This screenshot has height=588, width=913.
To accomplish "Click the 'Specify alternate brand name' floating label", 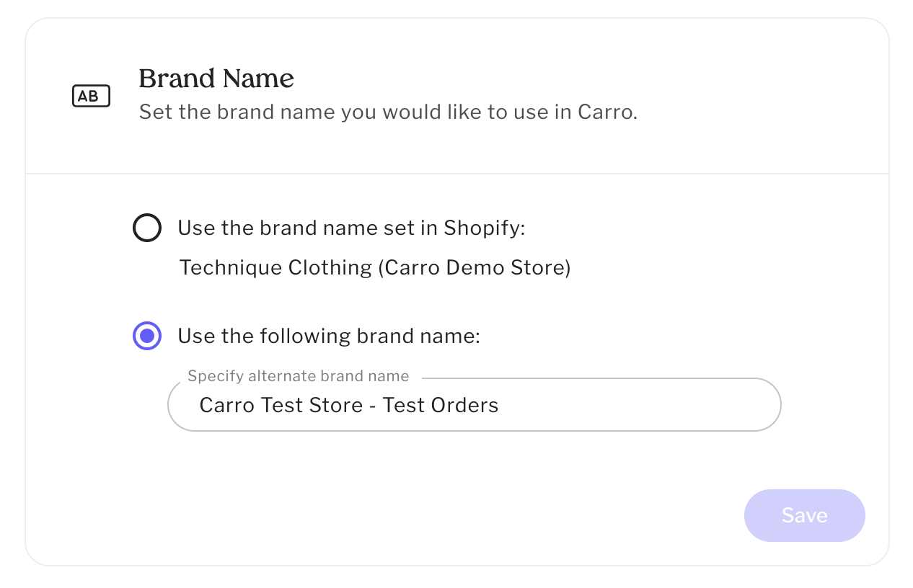I will click(298, 376).
